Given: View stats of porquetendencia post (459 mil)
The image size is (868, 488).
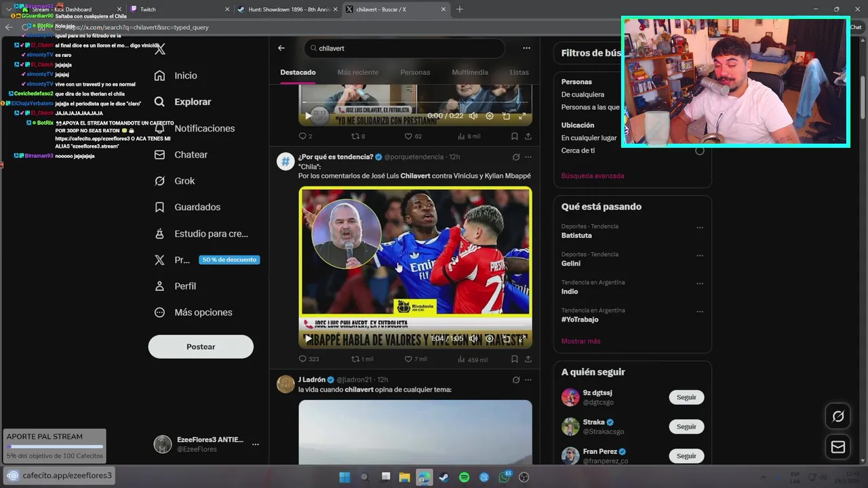Looking at the screenshot, I should 472,359.
